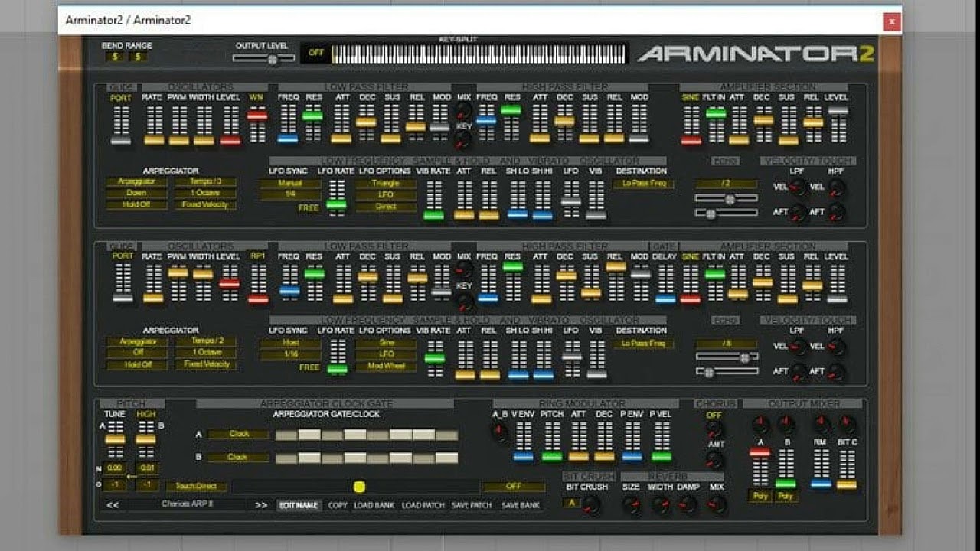
Task: Open the 1/4 LFO rate division dropdown
Action: coord(290,196)
